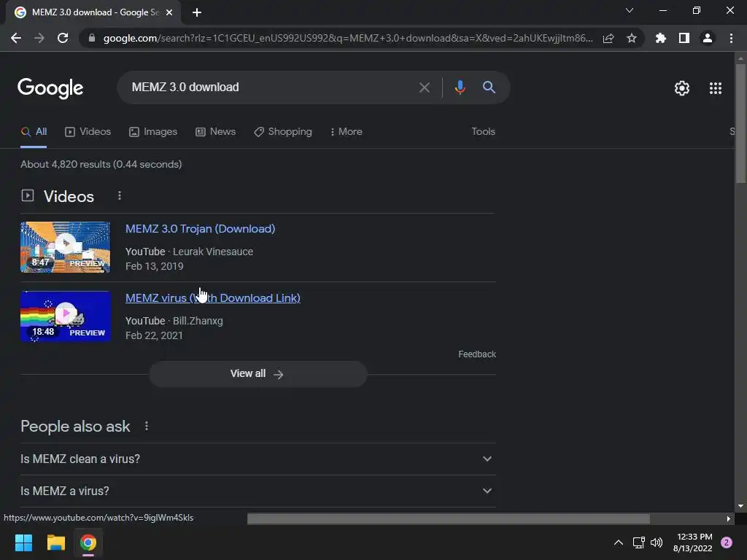Open File Explorer from taskbar
Viewport: 747px width, 560px height.
point(55,542)
